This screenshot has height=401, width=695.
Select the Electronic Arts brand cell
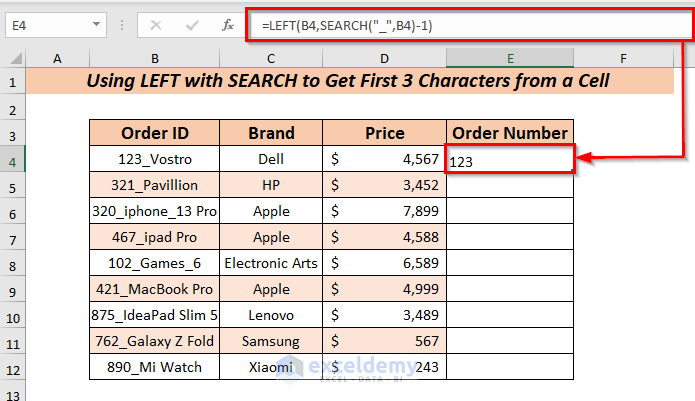271,263
